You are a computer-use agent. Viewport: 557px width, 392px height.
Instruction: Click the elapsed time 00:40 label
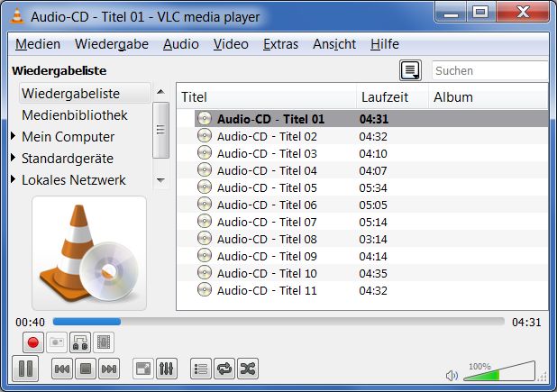[31, 322]
